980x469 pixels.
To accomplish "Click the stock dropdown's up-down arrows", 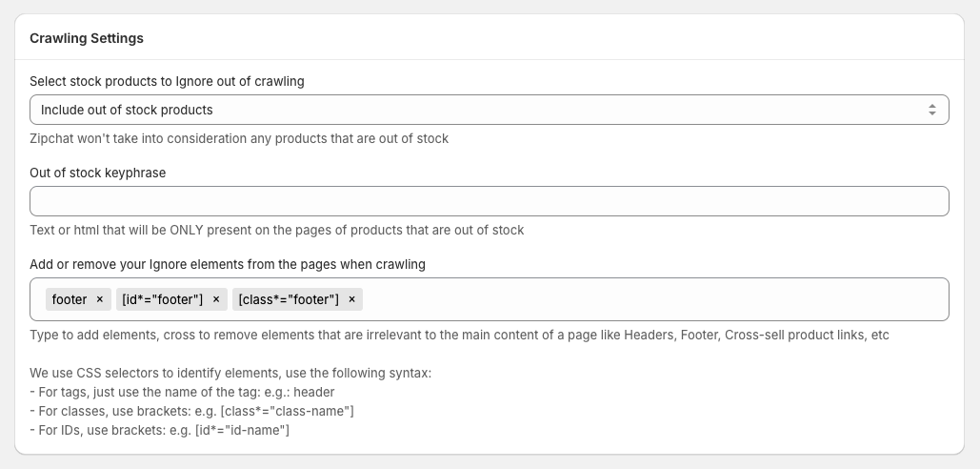I will point(932,110).
